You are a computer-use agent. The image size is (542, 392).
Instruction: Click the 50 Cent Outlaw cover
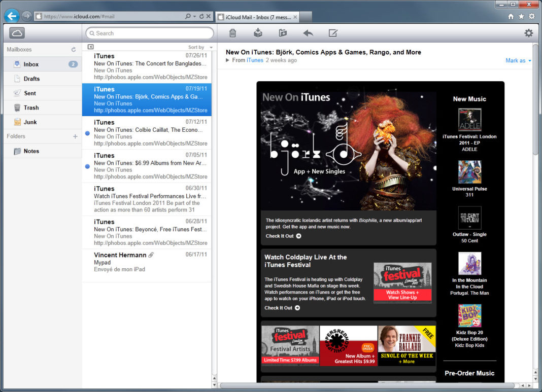pos(469,218)
